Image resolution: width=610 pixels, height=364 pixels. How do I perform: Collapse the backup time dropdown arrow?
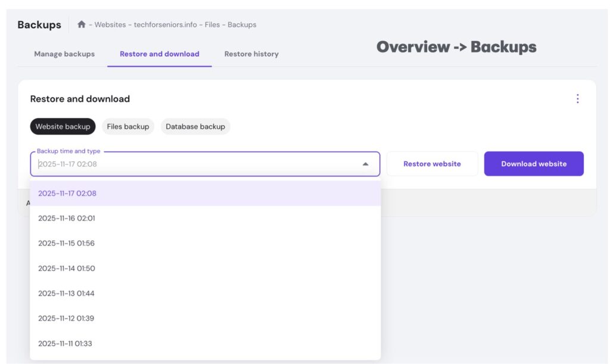click(366, 164)
